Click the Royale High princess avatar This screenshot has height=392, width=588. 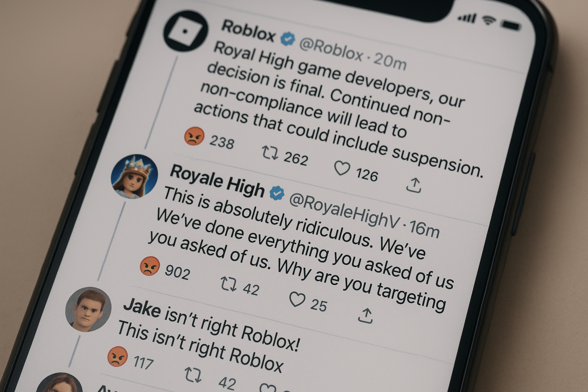134,176
